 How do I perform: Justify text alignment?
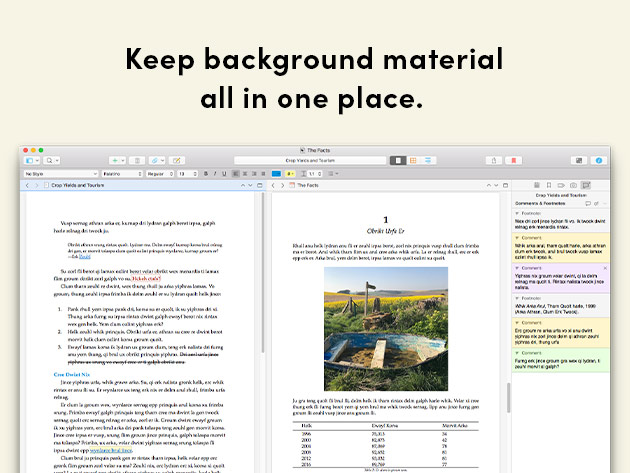[x=263, y=174]
